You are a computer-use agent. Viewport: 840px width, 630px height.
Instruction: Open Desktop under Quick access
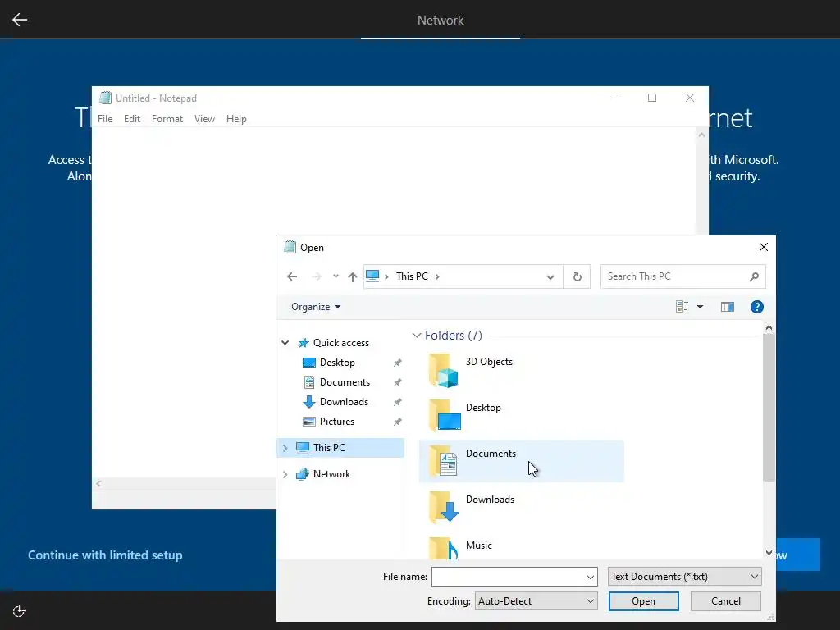click(337, 363)
